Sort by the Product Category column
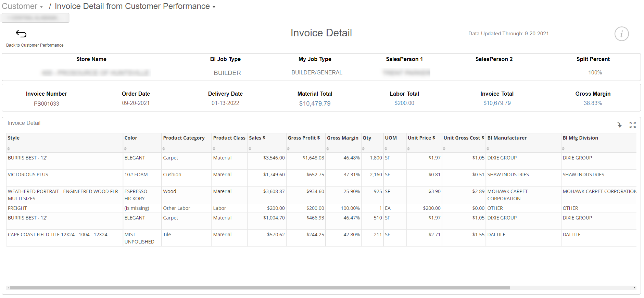Viewport: 644px width, 298px height. click(164, 148)
